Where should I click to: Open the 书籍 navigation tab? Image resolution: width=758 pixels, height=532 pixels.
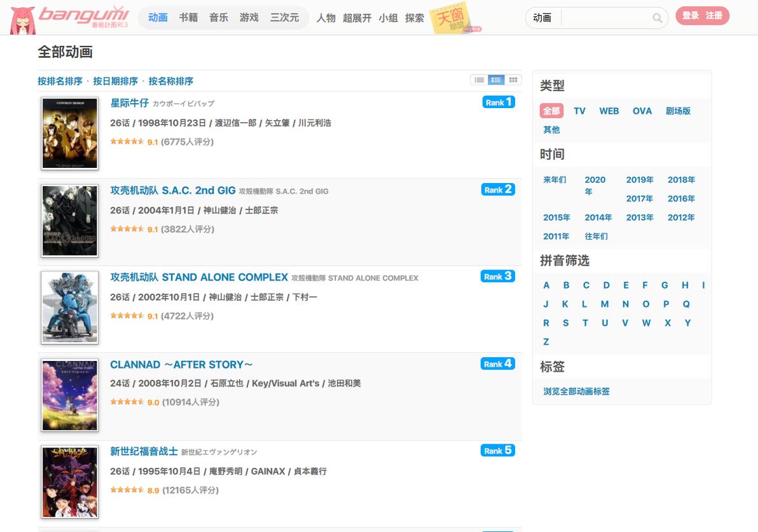188,18
